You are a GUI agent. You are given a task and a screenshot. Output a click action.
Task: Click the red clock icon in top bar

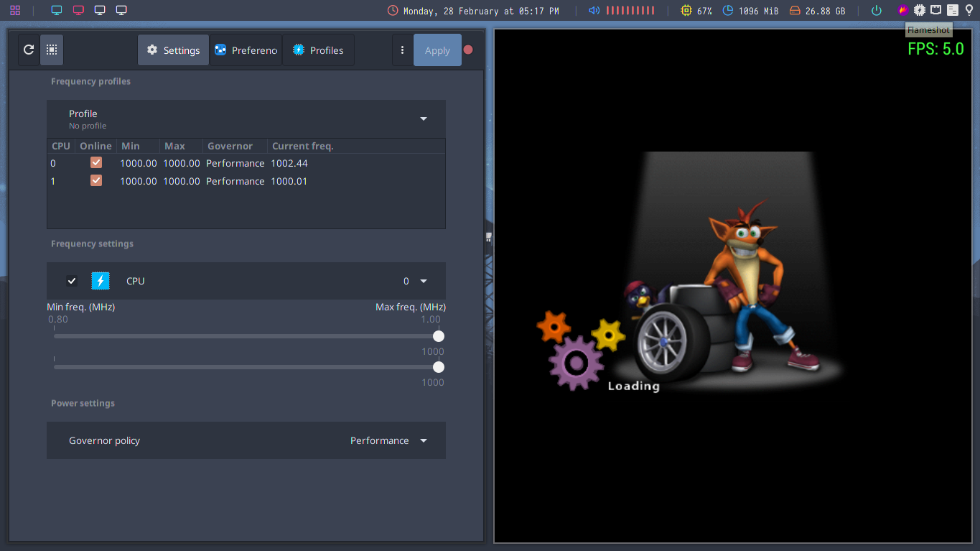click(393, 11)
